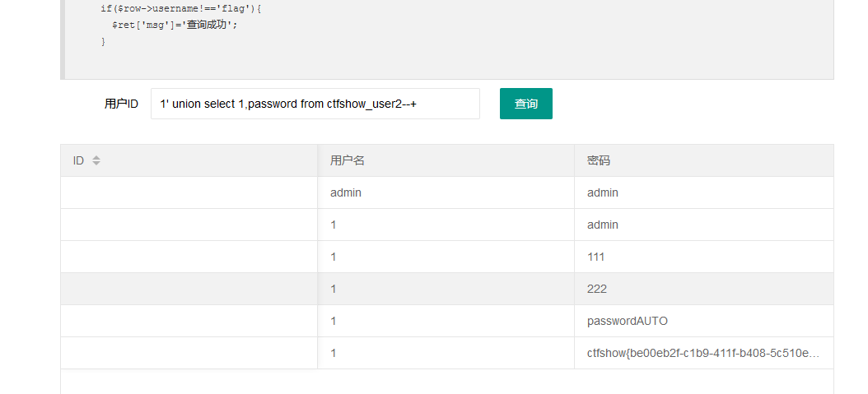
Task: Select the ctfshow flag password cell
Action: click(x=703, y=353)
